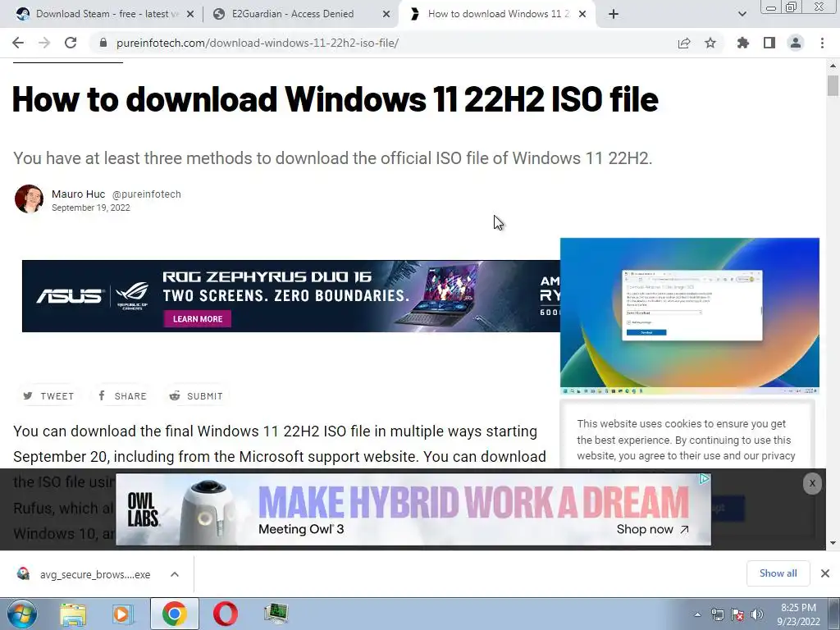Click the network tray icon
Screen dimensions: 840x630
pyautogui.click(x=717, y=614)
